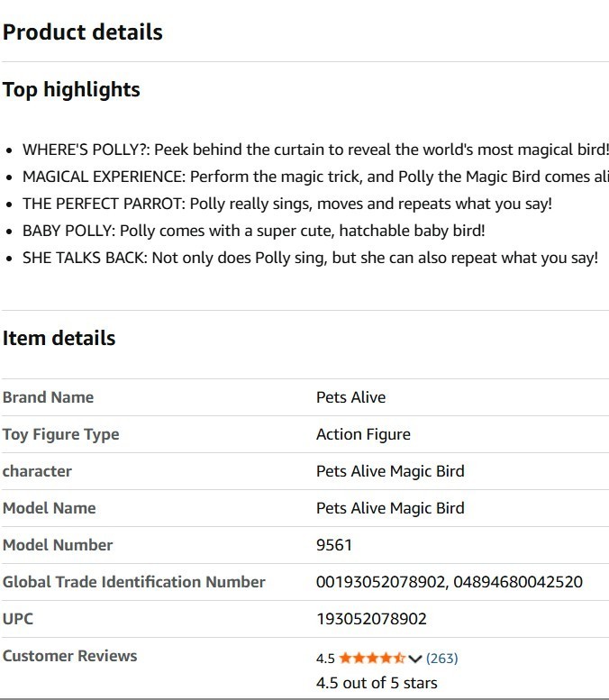Open the 263 customer reviews link
The width and height of the screenshot is (609, 700).
pyautogui.click(x=441, y=659)
